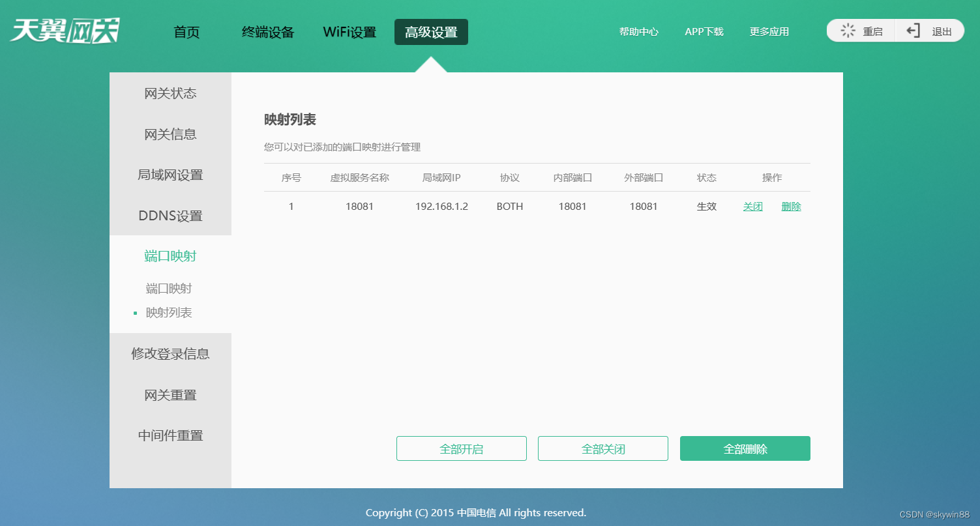Click the 全部删除 button
Image resolution: width=980 pixels, height=526 pixels.
745,448
